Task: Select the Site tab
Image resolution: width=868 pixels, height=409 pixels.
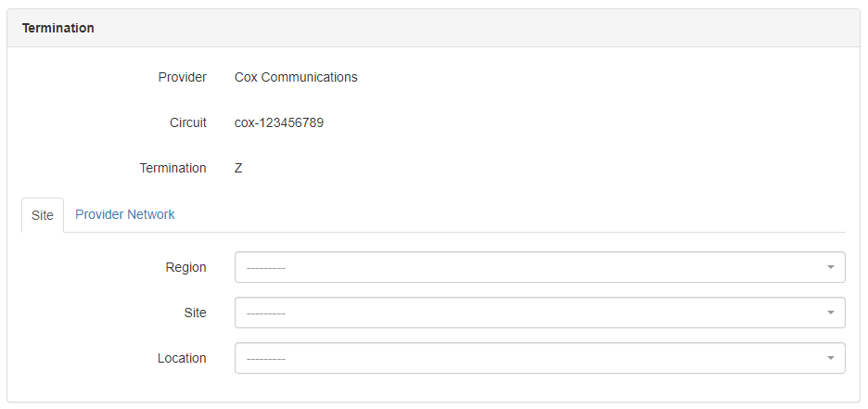Action: [x=43, y=215]
